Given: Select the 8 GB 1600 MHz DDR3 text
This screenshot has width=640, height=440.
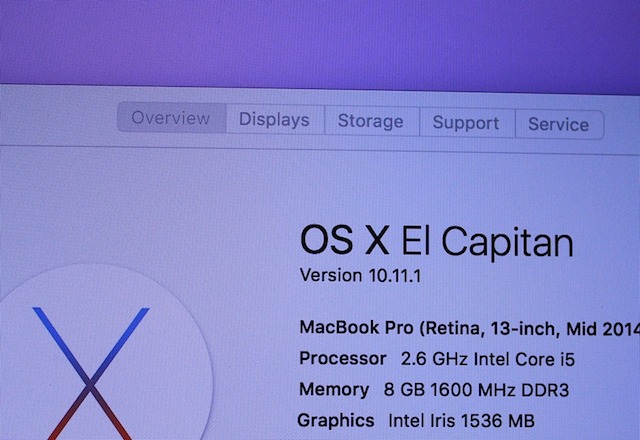Looking at the screenshot, I should [476, 390].
